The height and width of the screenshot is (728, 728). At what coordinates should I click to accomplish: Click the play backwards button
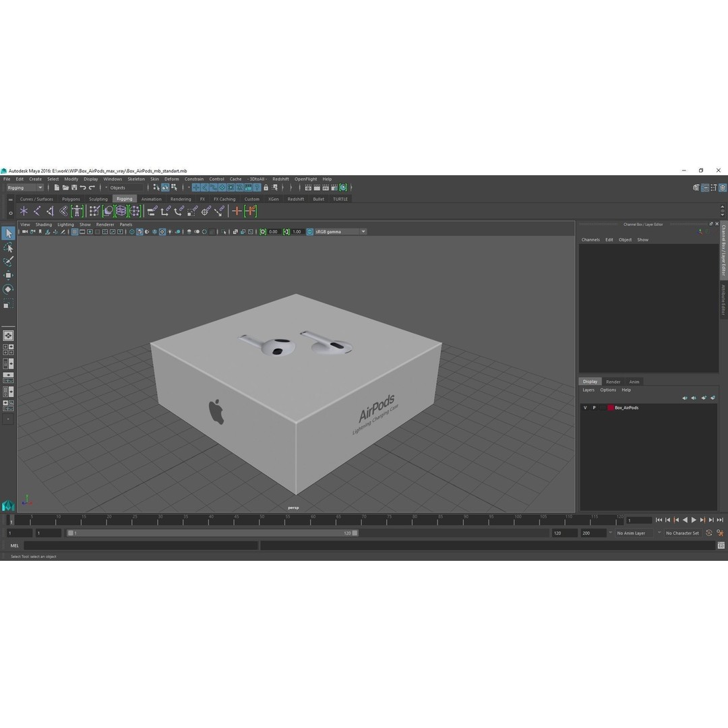click(x=685, y=520)
